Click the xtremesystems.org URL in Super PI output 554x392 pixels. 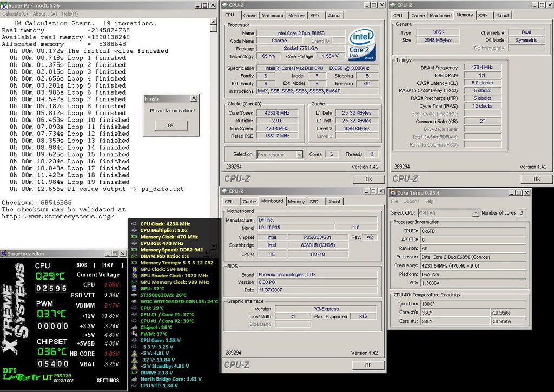(x=58, y=216)
